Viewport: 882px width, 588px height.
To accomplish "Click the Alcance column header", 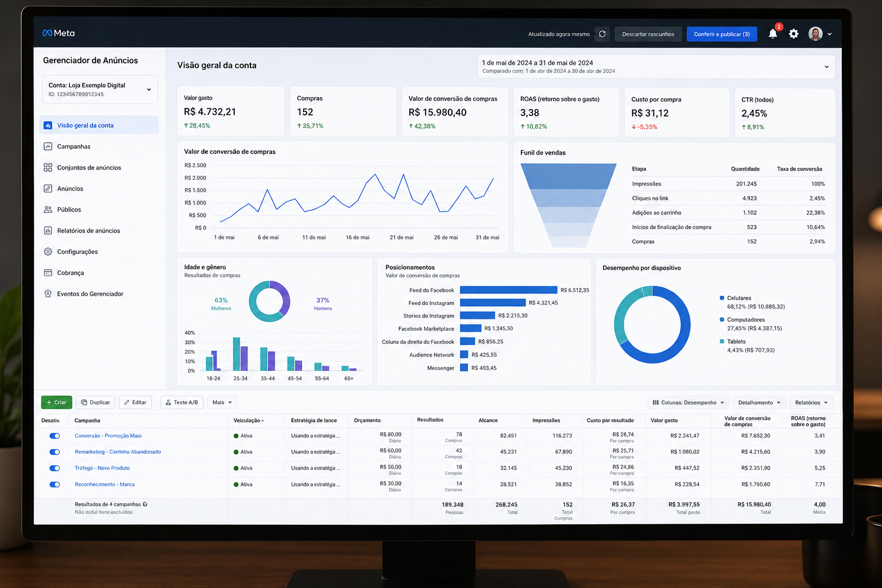I will point(488,420).
